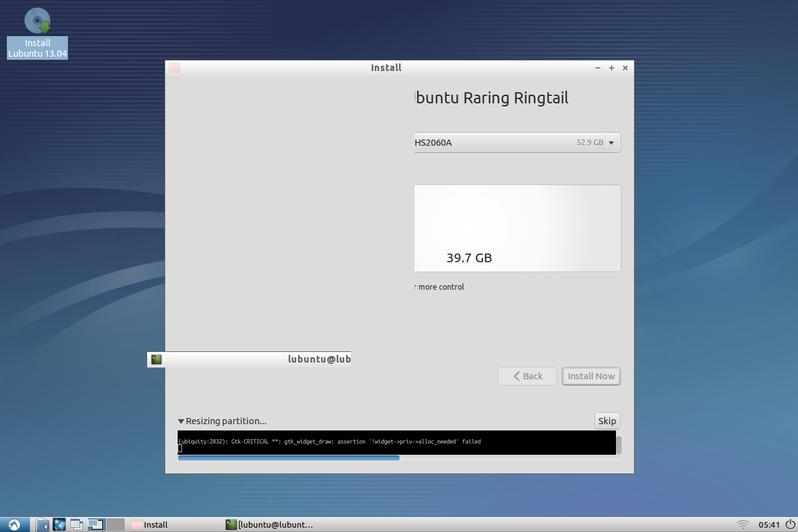
Task: Go Back to the previous installer page
Action: click(x=527, y=376)
